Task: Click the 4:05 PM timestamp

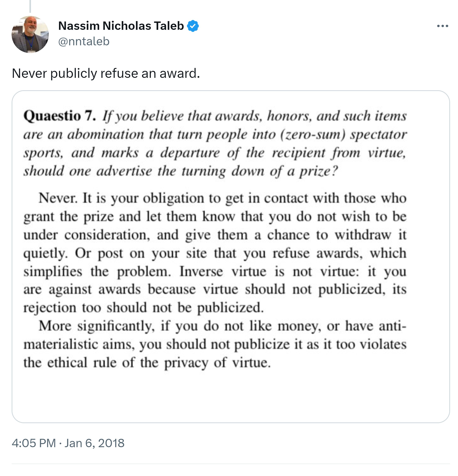Action: pos(34,443)
